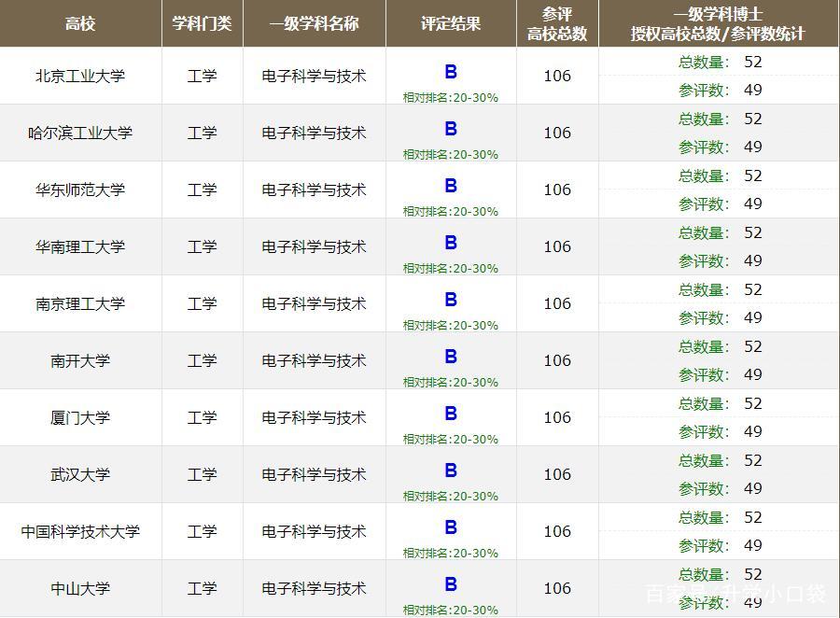Click "总数量: 52" in the 北京工业大学 row
840x618 pixels.
720,62
